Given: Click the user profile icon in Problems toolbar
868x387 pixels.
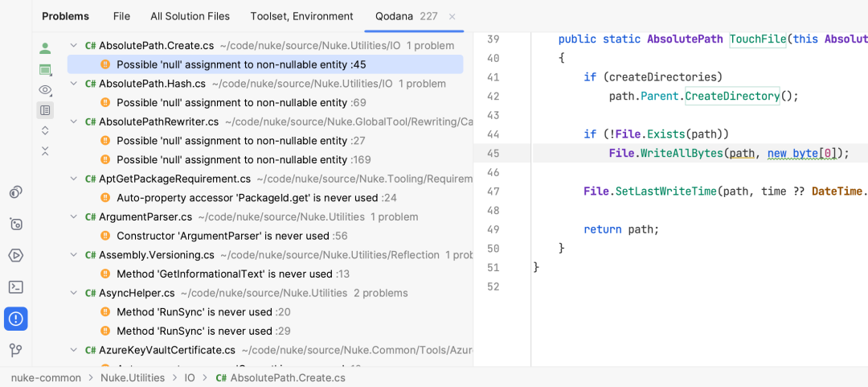Looking at the screenshot, I should pos(45,48).
